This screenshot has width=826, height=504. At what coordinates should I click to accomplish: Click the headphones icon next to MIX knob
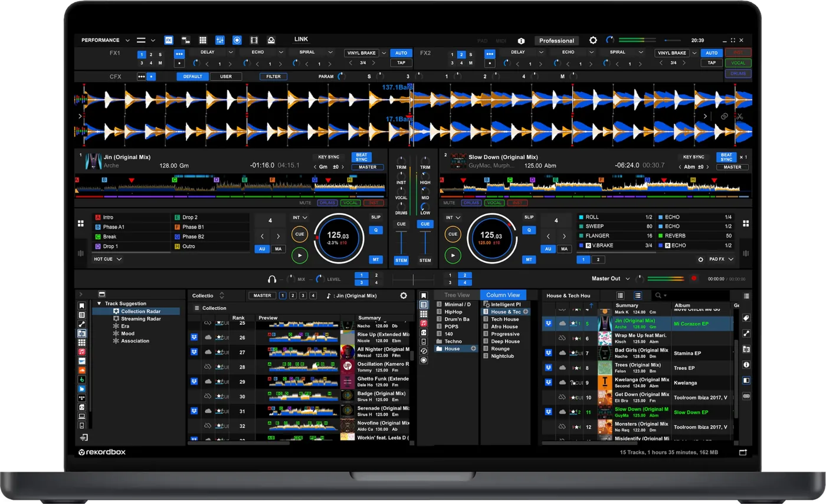click(x=272, y=279)
